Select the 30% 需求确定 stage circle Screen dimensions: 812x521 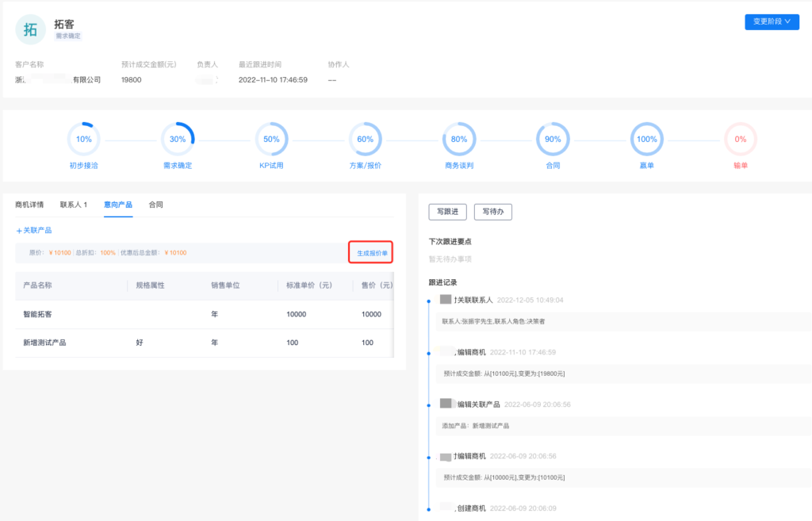(178, 139)
